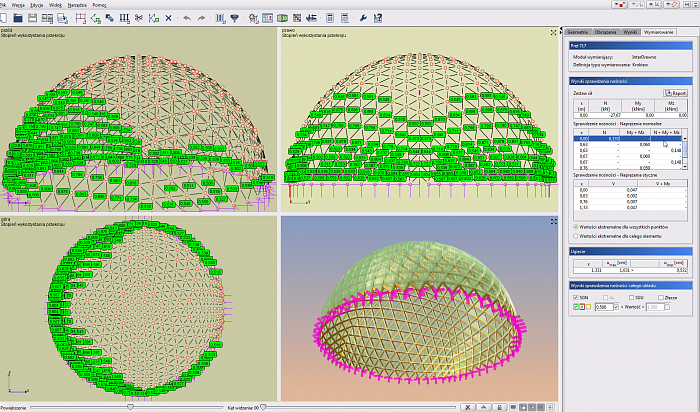Click the 0,500 threshold value field

(602, 307)
